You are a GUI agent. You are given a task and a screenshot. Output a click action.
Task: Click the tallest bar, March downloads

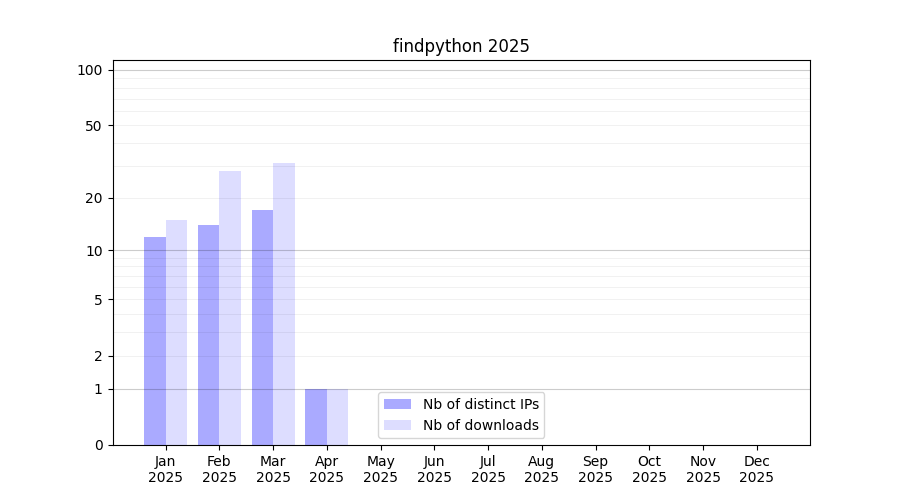point(284,304)
